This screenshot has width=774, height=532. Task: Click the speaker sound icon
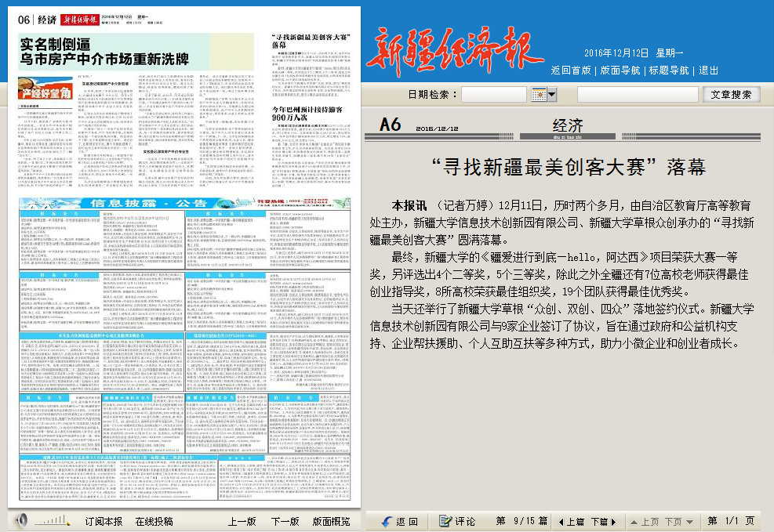(x=22, y=520)
